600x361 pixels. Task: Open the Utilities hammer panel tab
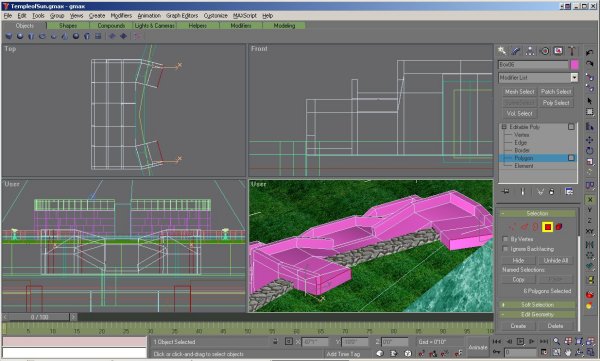click(x=572, y=51)
